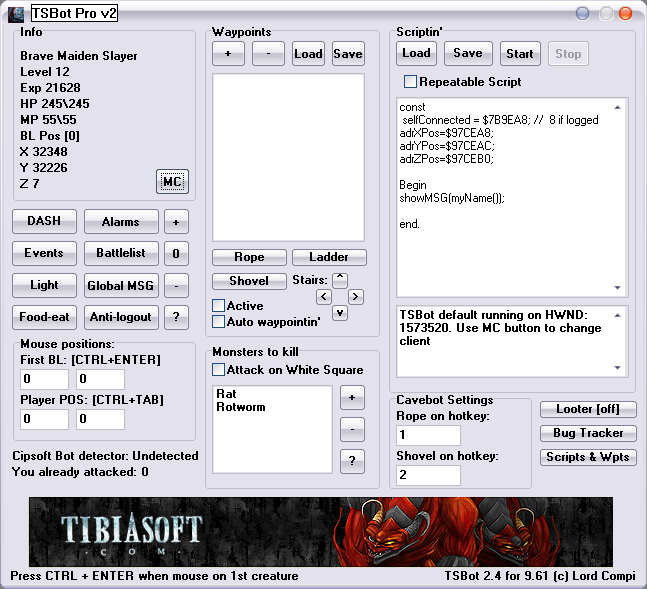Click the stairs up arrow button

click(x=340, y=280)
